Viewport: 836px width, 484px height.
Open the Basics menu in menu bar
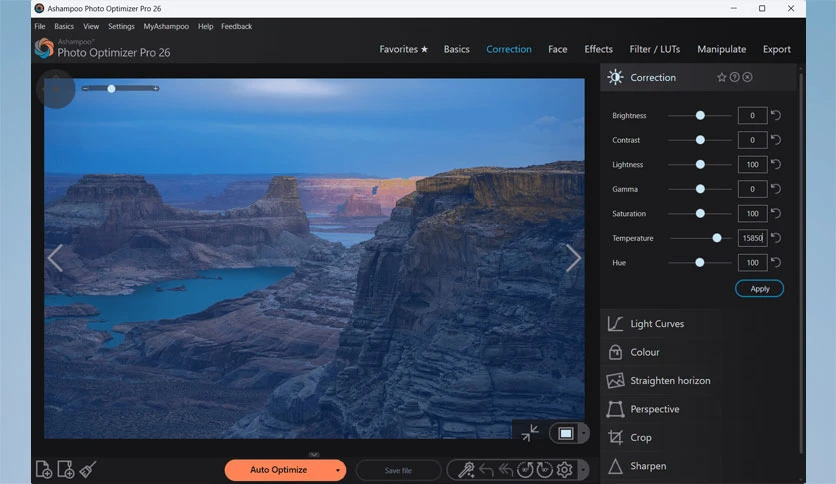pos(64,26)
